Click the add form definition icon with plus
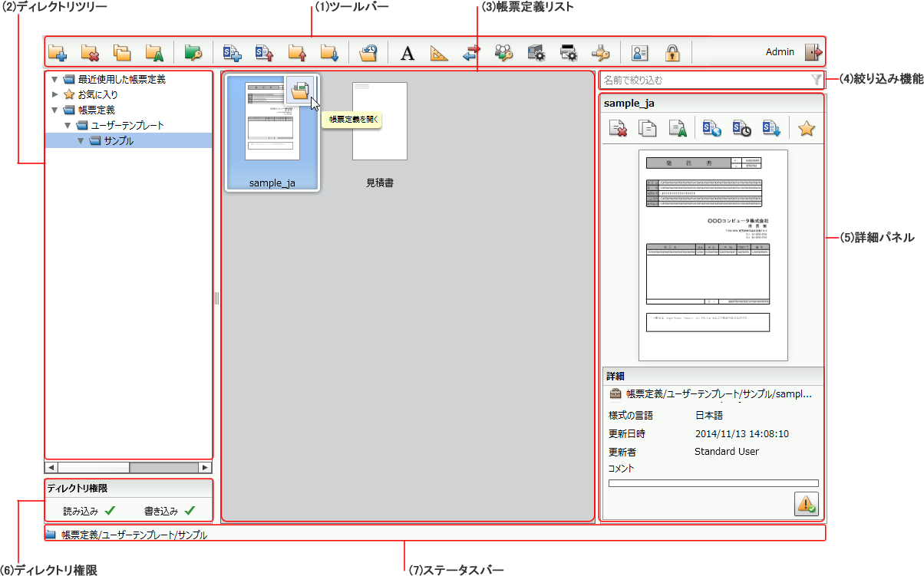 tap(232, 52)
